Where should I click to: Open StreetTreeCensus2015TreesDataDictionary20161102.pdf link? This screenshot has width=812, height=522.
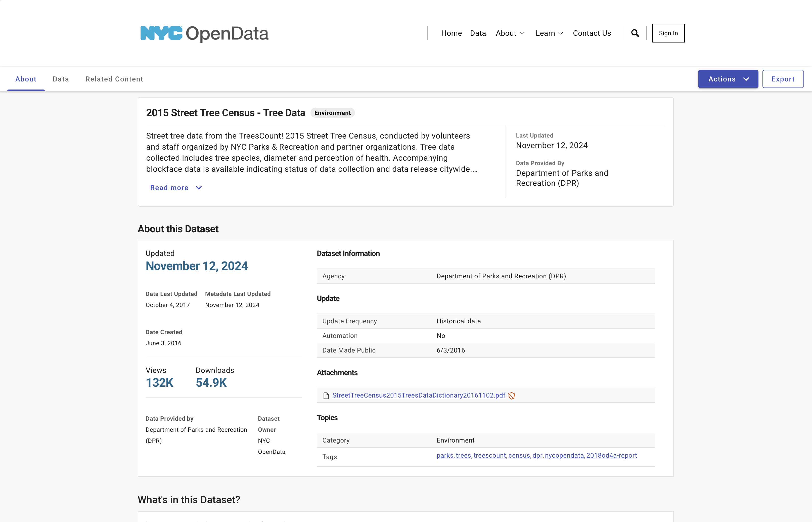pyautogui.click(x=419, y=395)
